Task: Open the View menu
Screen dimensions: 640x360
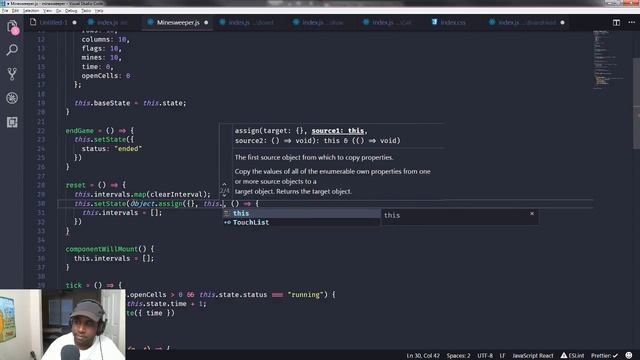Action: pyautogui.click(x=48, y=11)
